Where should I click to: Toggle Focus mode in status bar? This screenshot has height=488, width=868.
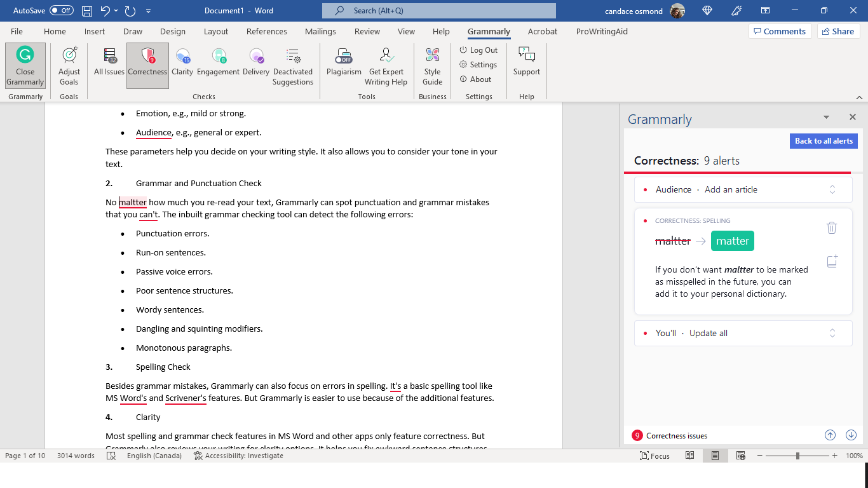[x=655, y=456]
